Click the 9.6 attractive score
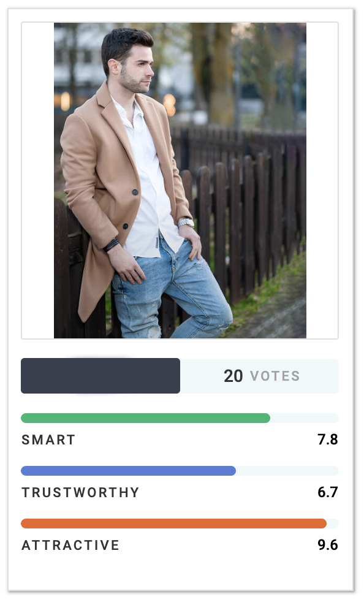Screen dimensions: 364x602 point(327,545)
